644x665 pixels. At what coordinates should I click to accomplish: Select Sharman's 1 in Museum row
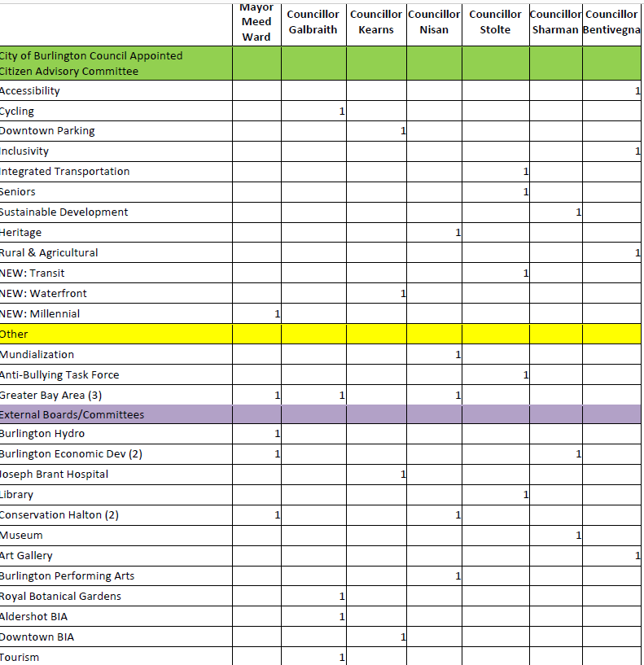pyautogui.click(x=579, y=536)
